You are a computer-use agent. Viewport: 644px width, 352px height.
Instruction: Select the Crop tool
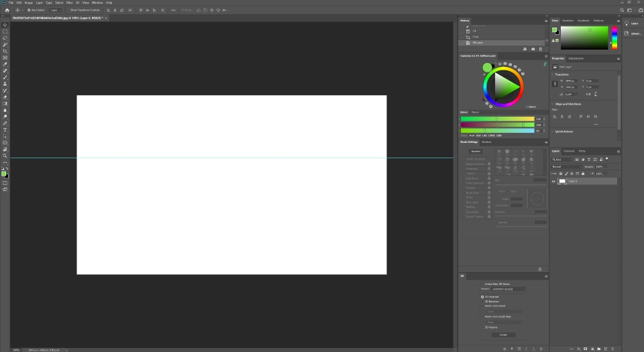click(5, 51)
